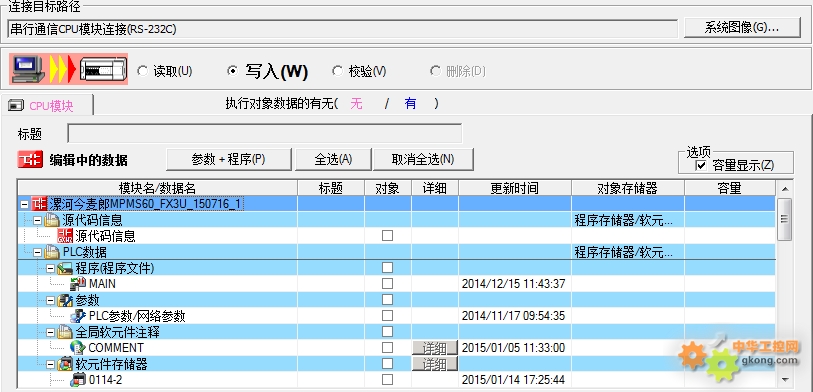Click the 连接目标路径 RS-232C field
Image resolution: width=813 pixels, height=392 pixels.
click(x=343, y=29)
